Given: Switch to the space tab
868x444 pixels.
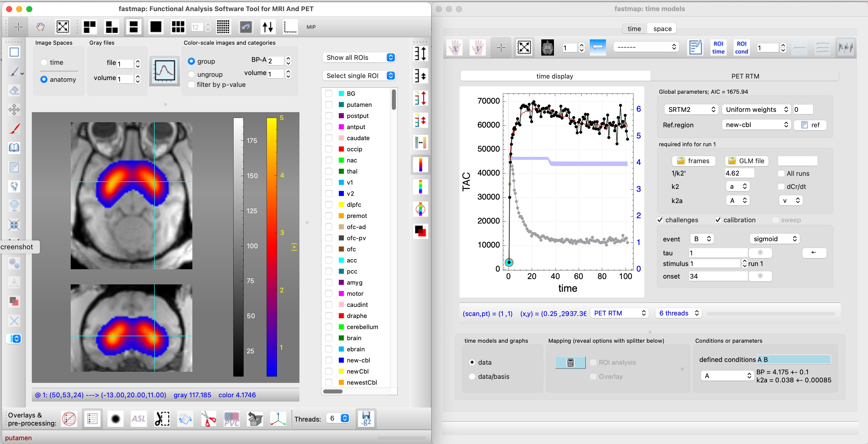Looking at the screenshot, I should point(662,29).
